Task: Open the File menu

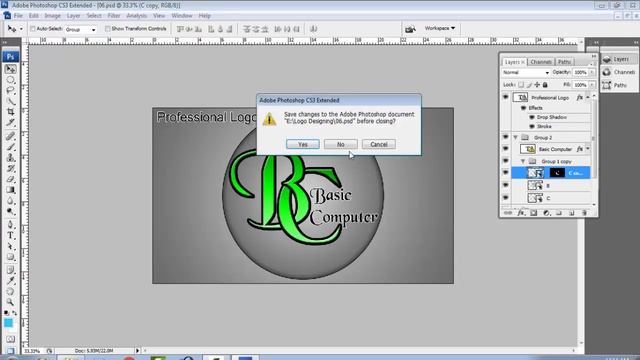Action: (18, 16)
